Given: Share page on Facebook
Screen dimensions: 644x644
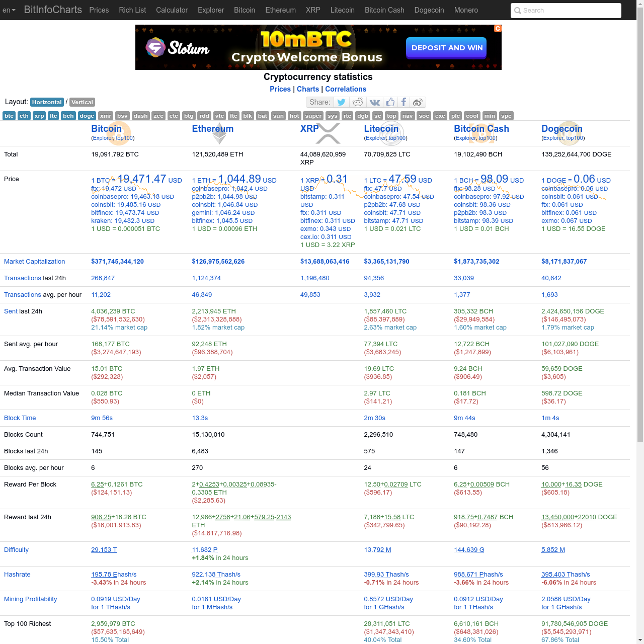Looking at the screenshot, I should click(x=404, y=102).
